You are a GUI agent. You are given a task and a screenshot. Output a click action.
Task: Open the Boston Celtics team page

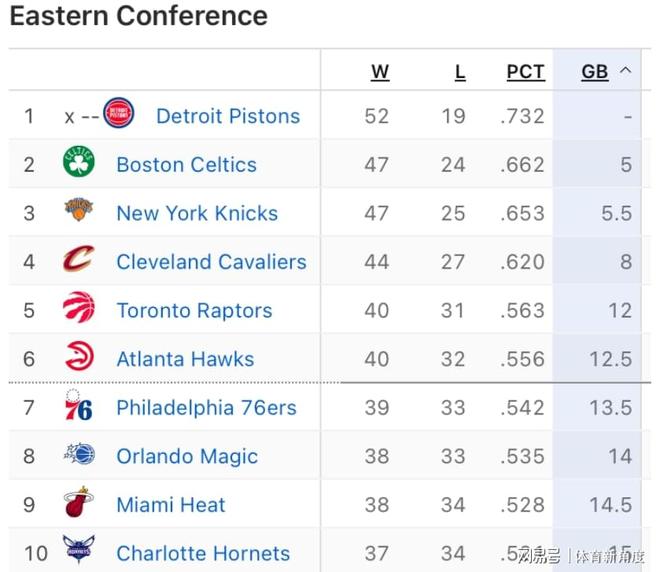(x=186, y=165)
